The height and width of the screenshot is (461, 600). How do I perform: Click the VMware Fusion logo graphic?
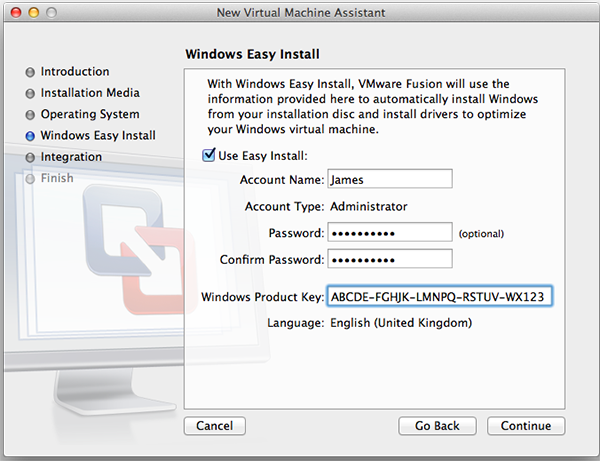(x=140, y=249)
